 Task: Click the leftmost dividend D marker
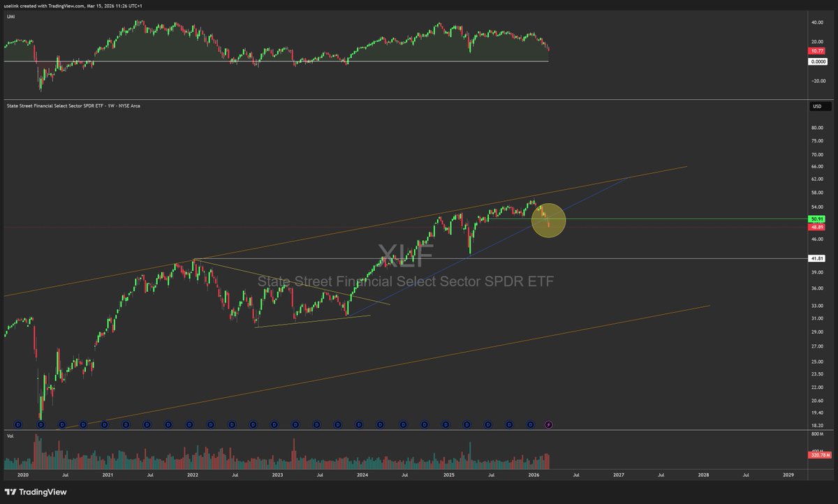pyautogui.click(x=18, y=424)
